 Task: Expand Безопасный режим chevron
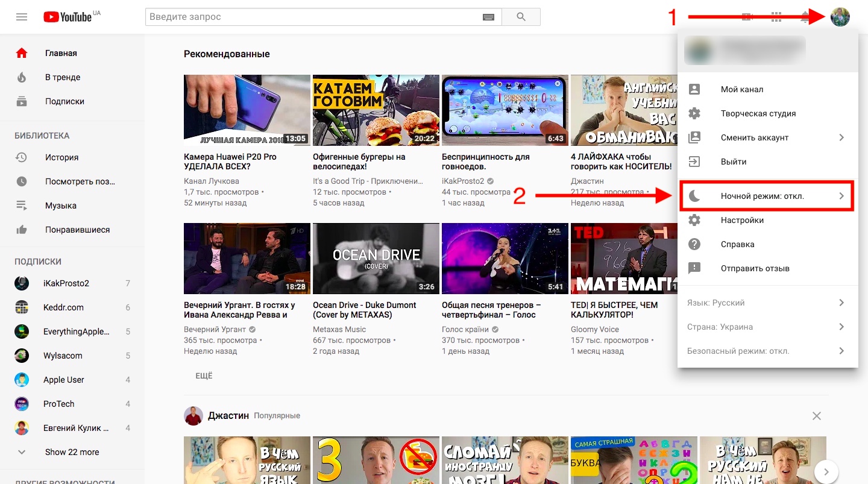[841, 351]
